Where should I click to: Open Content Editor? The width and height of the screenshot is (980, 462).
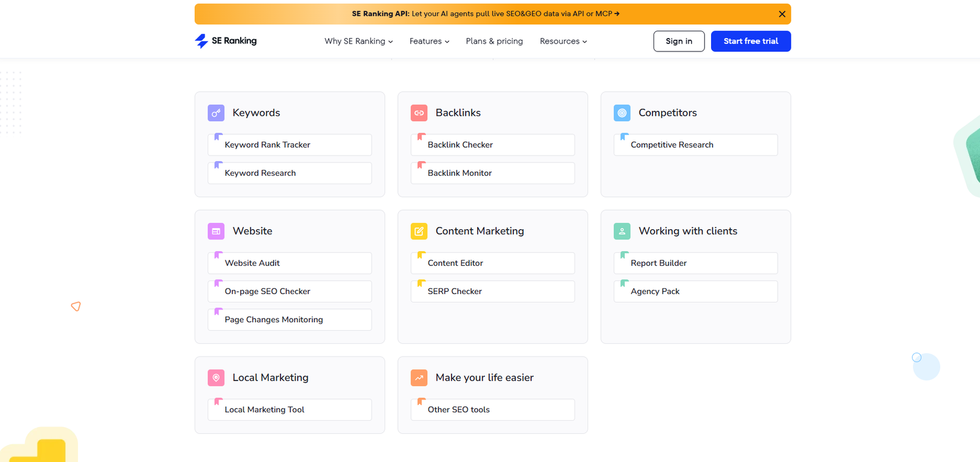click(x=492, y=263)
